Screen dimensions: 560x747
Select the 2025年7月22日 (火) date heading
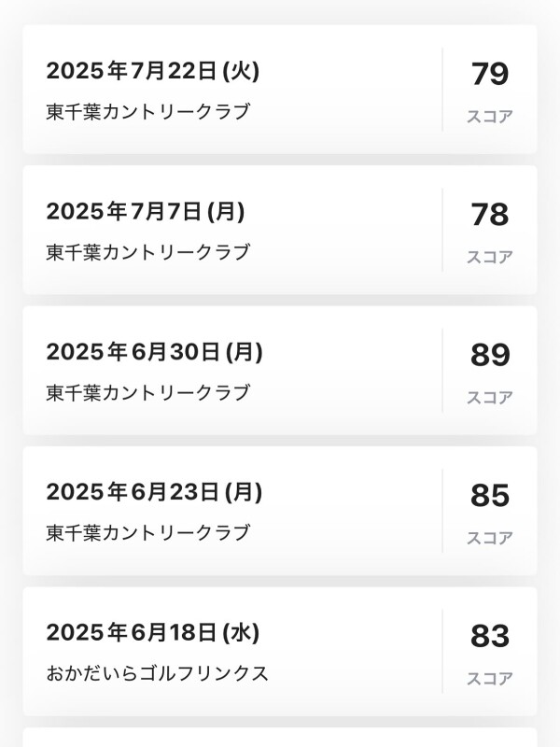pyautogui.click(x=153, y=71)
